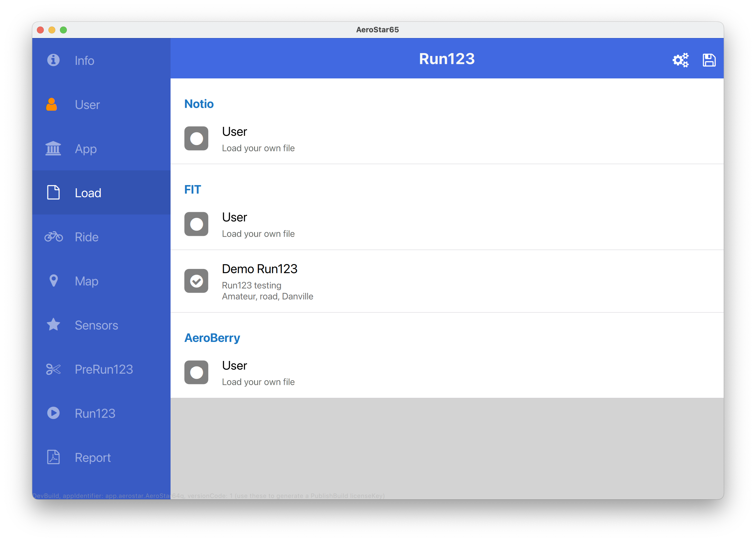
Task: Click the AeroBerry section heading
Action: click(212, 338)
